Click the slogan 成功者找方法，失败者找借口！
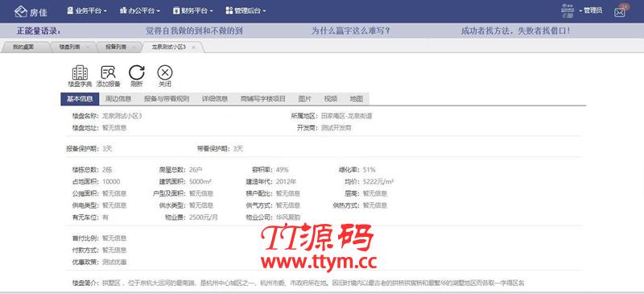Image resolution: width=644 pixels, height=294 pixels. (x=515, y=31)
